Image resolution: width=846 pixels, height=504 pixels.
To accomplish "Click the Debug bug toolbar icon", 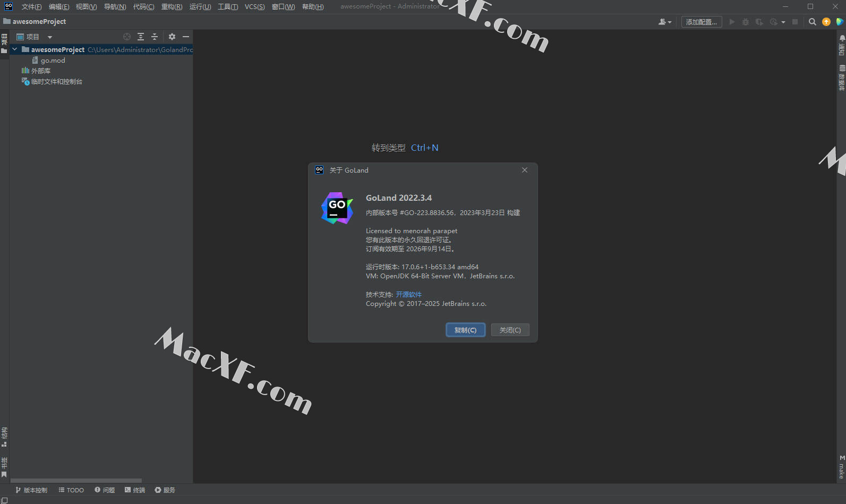I will click(746, 22).
